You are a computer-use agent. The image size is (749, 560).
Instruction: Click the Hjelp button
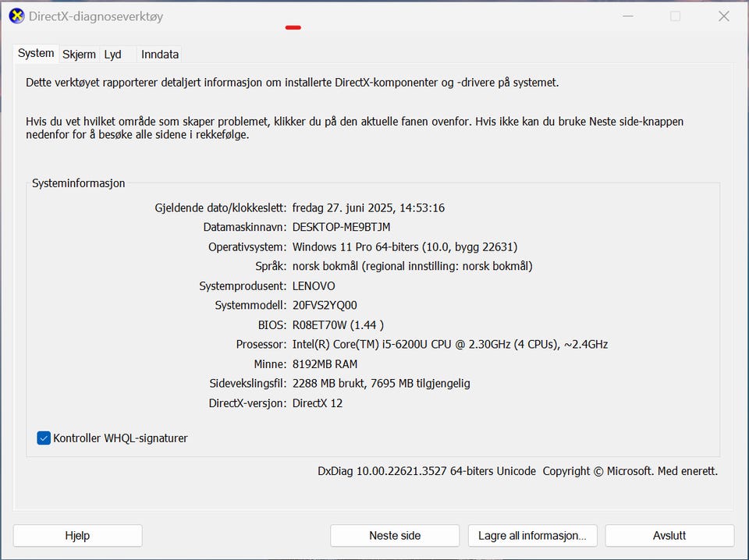coord(77,536)
